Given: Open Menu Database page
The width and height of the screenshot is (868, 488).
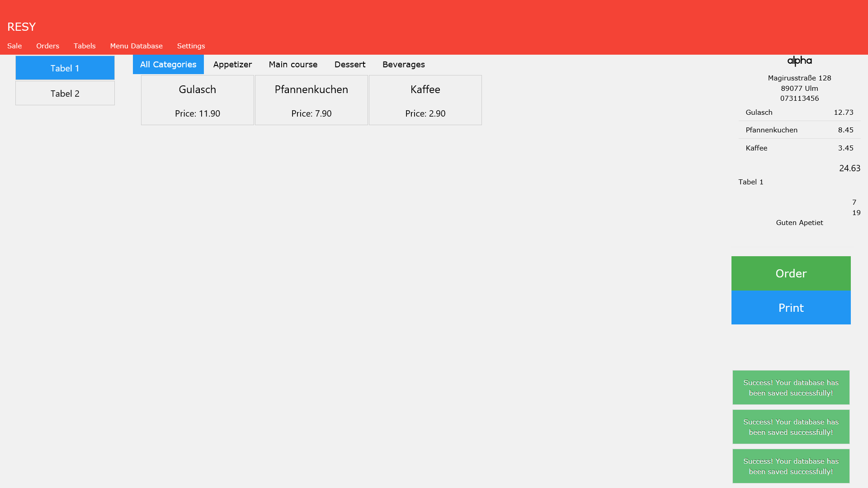Looking at the screenshot, I should click(x=136, y=46).
